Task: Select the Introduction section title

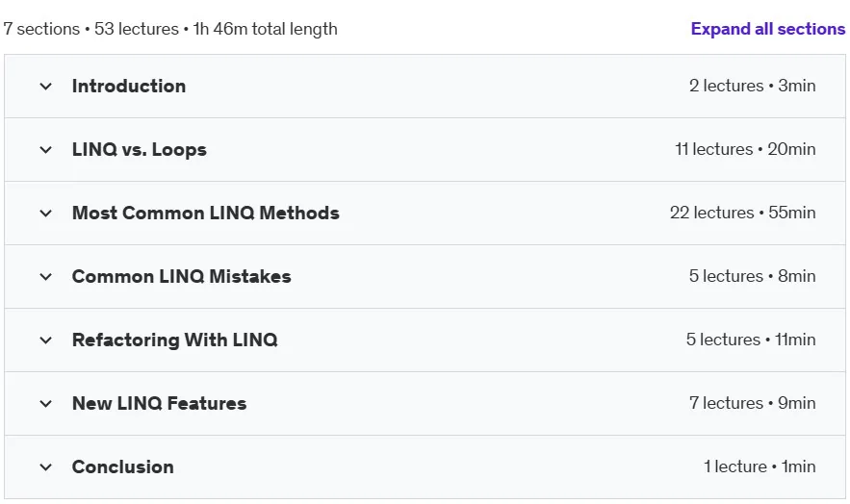Action: coord(129,86)
